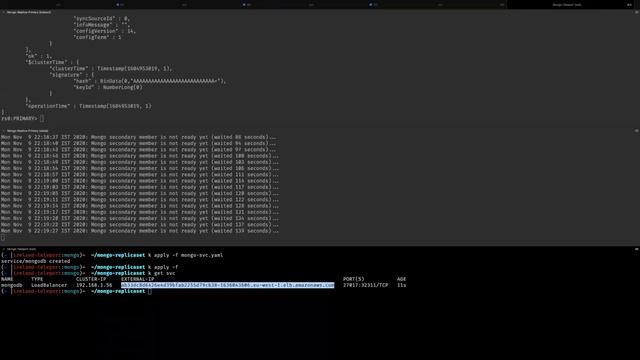The height and width of the screenshot is (360, 640).
Task: Click the "k apply -f mongo-svc.yaml" command
Action: coord(185,255)
